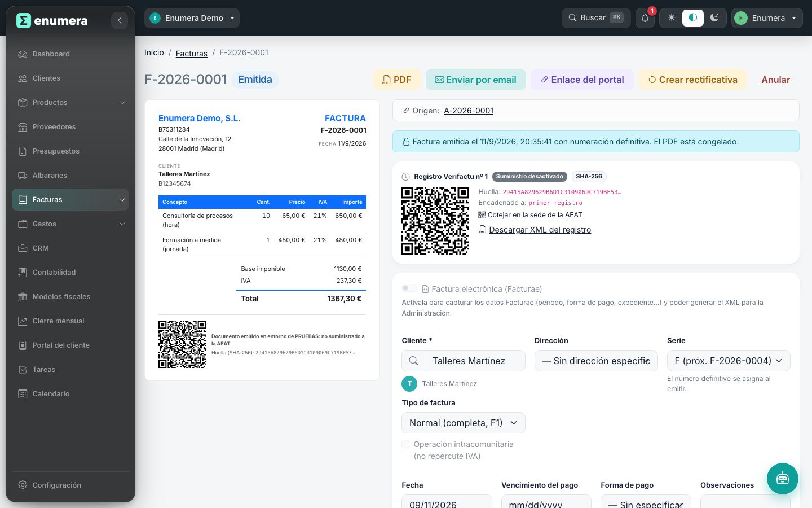Click the SHA-256 badge
The height and width of the screenshot is (508, 812).
pos(589,177)
